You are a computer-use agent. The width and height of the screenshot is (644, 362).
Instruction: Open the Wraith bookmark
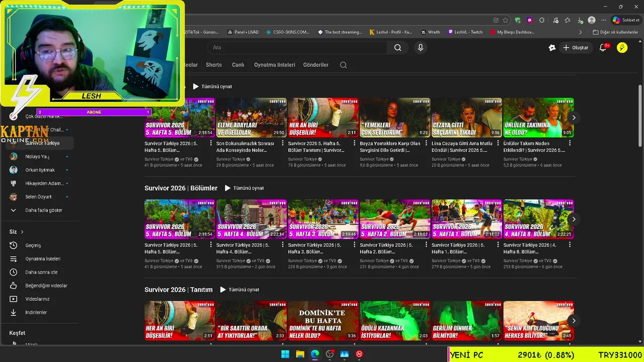[430, 32]
